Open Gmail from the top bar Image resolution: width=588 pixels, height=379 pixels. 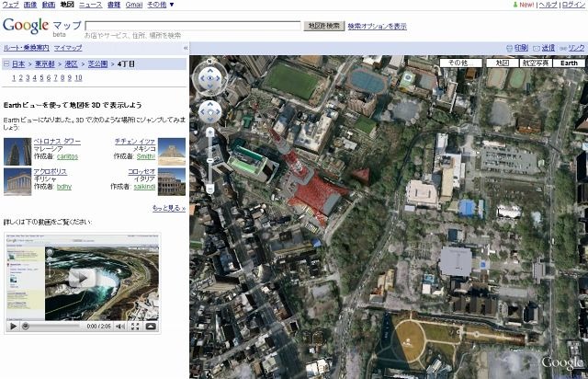[x=134, y=5]
